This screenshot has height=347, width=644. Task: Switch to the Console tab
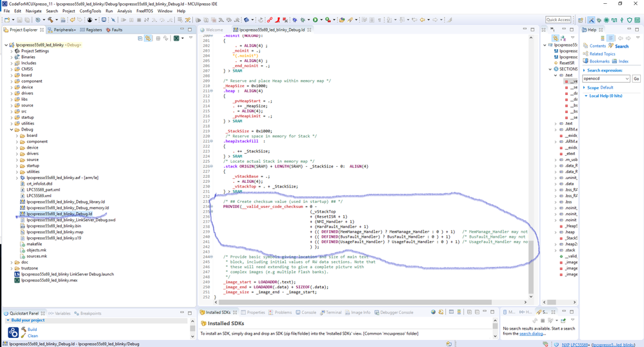click(x=306, y=313)
